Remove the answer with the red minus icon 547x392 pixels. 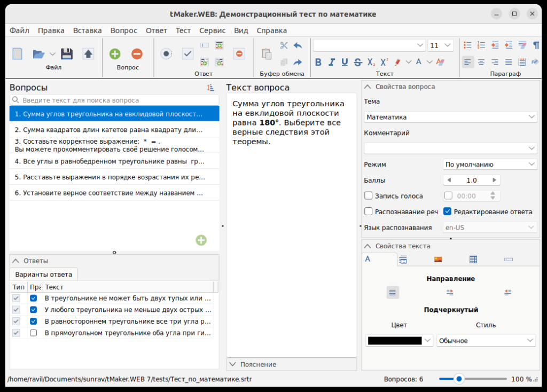(239, 54)
